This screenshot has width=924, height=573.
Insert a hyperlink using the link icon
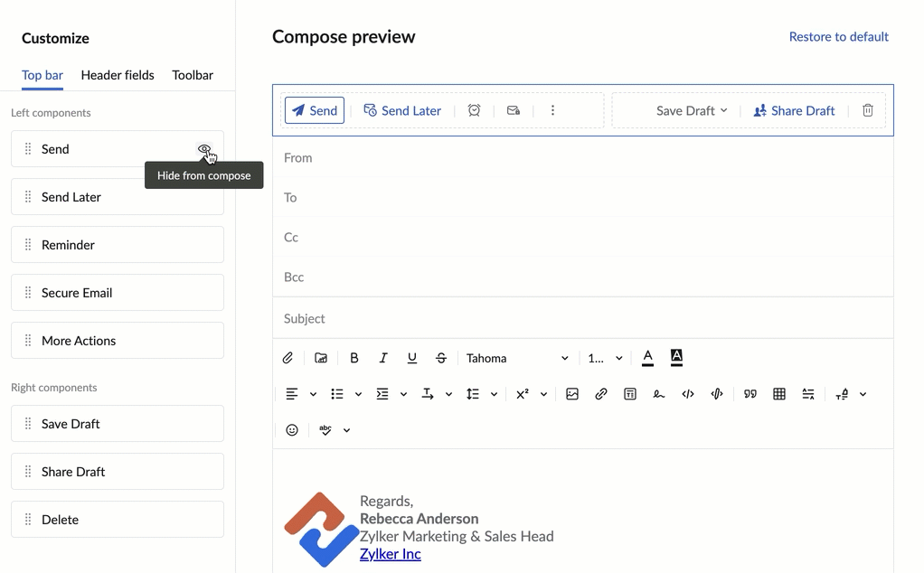click(x=601, y=393)
